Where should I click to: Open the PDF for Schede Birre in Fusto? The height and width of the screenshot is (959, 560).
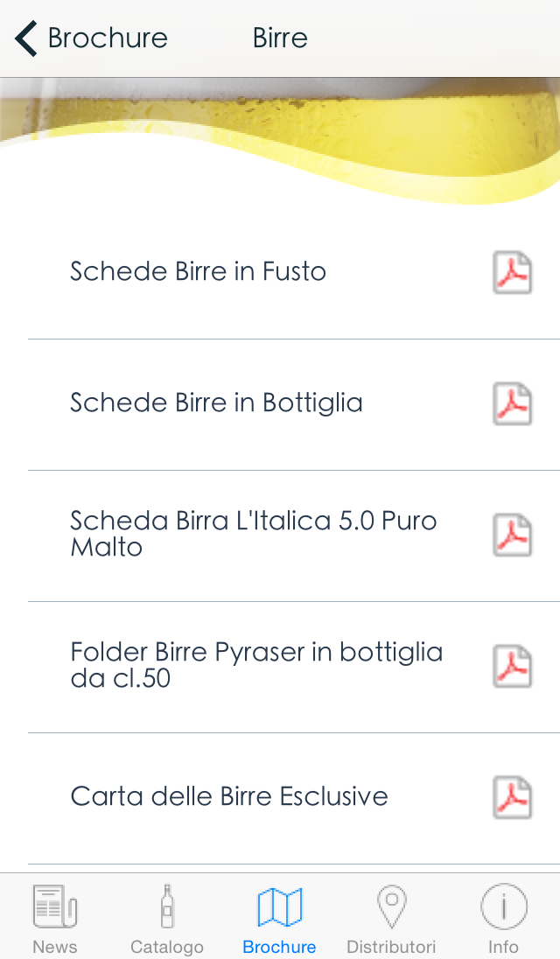[x=512, y=272]
